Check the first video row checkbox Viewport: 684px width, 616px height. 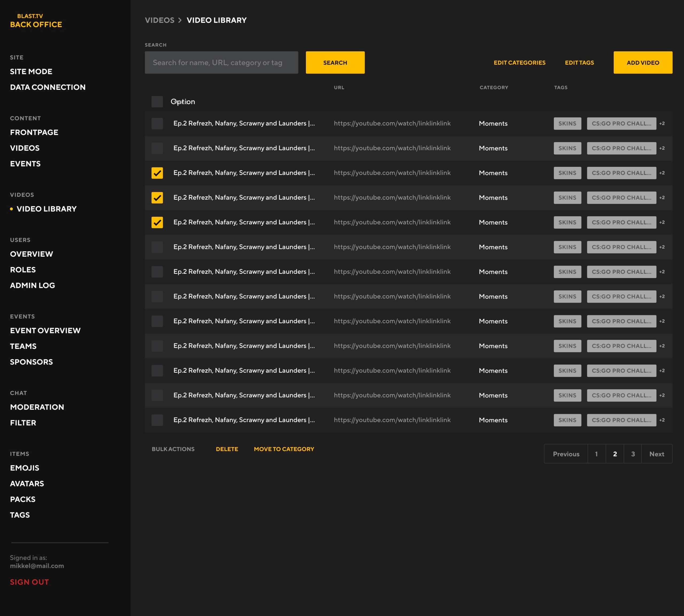157,124
